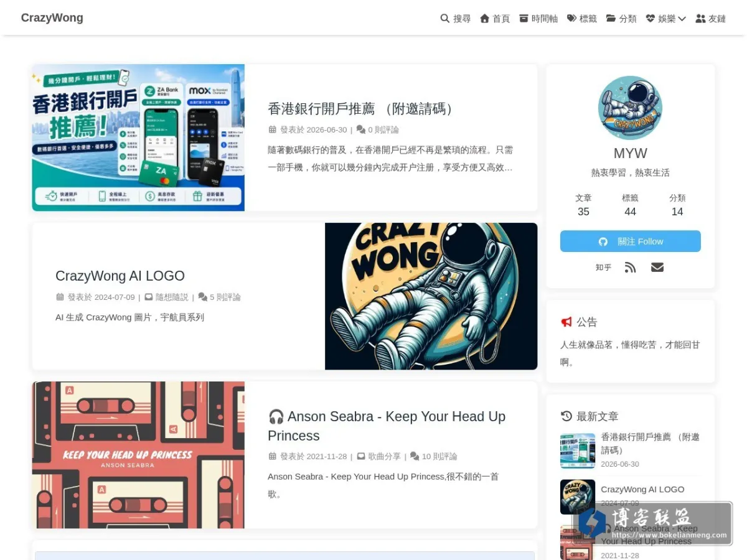
Task: Click the 最新文章 history icon
Action: (x=566, y=416)
